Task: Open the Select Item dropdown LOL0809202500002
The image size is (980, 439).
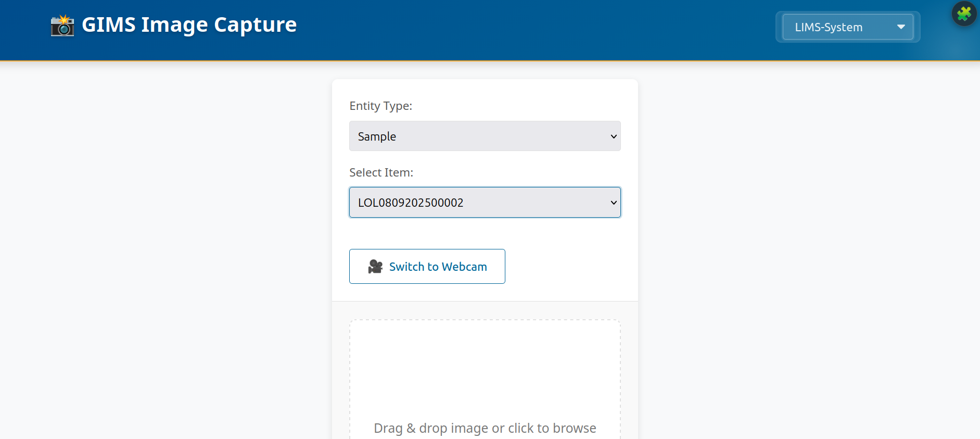Action: tap(485, 203)
